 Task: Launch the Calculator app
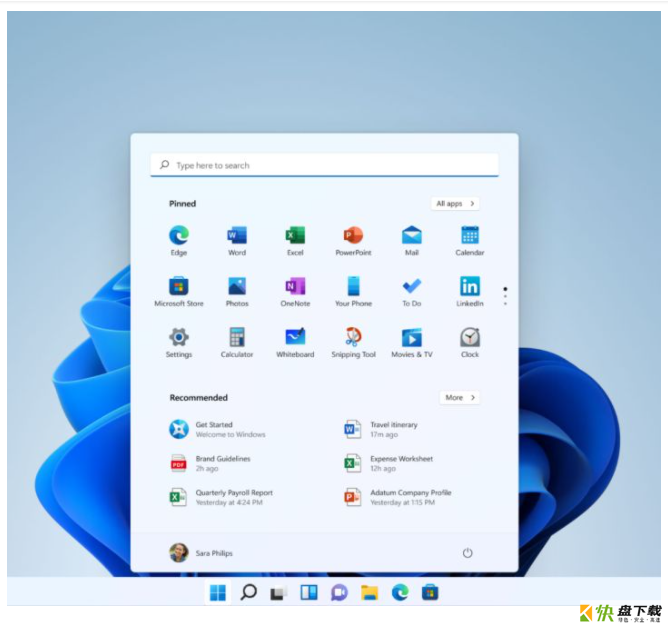237,343
